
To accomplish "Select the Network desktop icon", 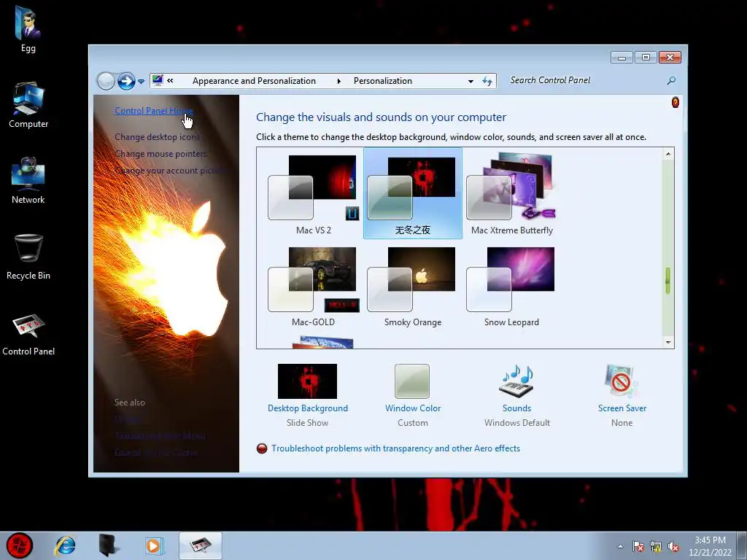I will coord(28,181).
